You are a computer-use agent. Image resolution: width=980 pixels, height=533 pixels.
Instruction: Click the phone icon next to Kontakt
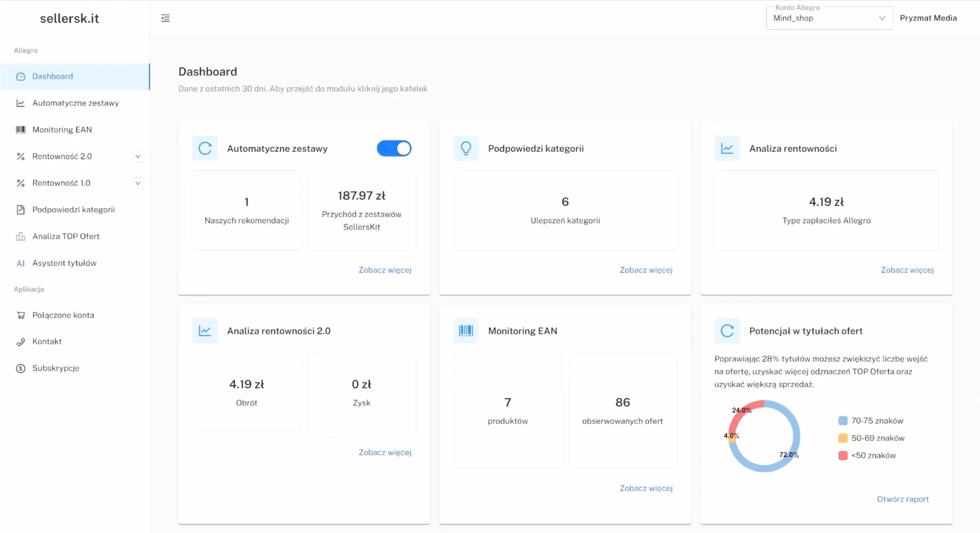coord(20,342)
